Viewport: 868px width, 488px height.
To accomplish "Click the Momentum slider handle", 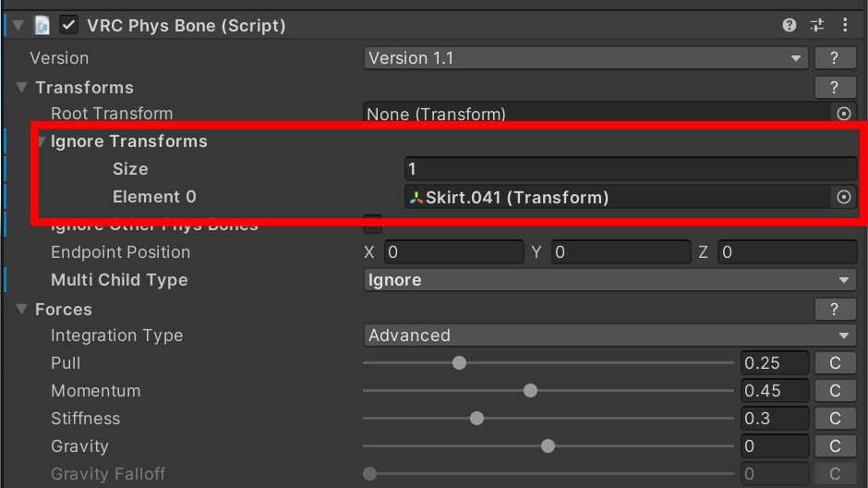I will pos(530,391).
